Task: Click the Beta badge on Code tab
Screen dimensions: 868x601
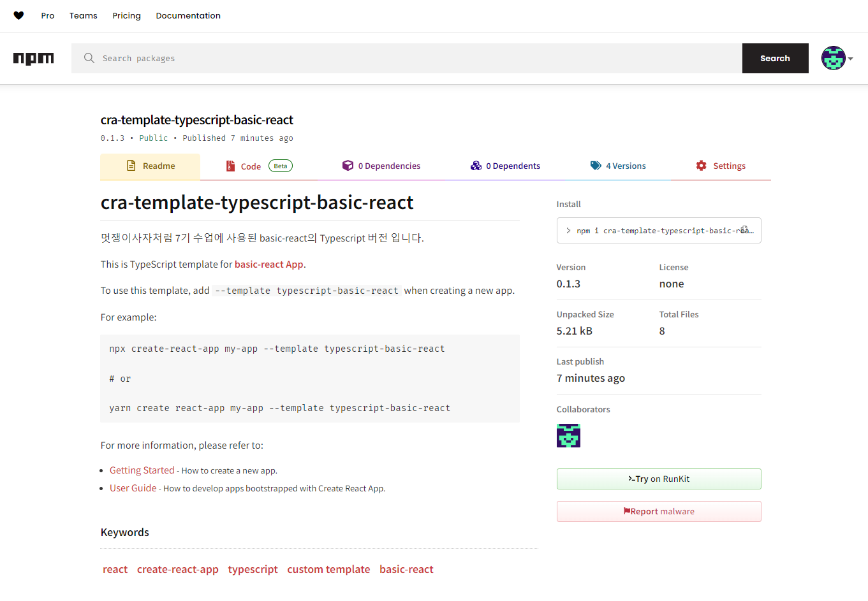Action: 281,166
